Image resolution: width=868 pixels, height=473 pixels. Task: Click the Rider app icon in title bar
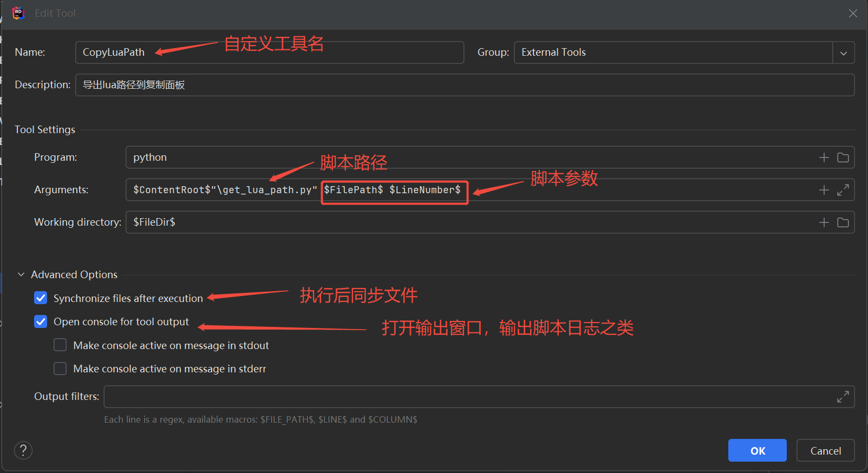tap(18, 13)
